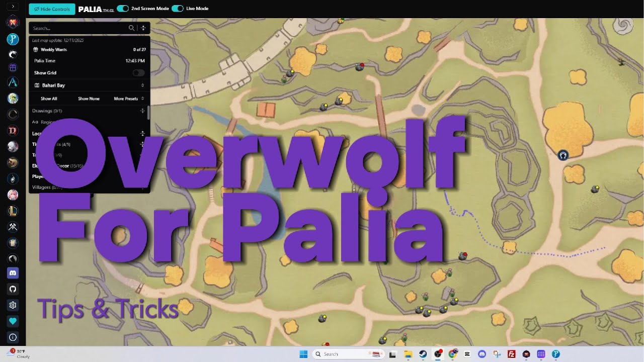Click the Palia Time 12:43 PM value
The image size is (644, 362).
click(135, 61)
